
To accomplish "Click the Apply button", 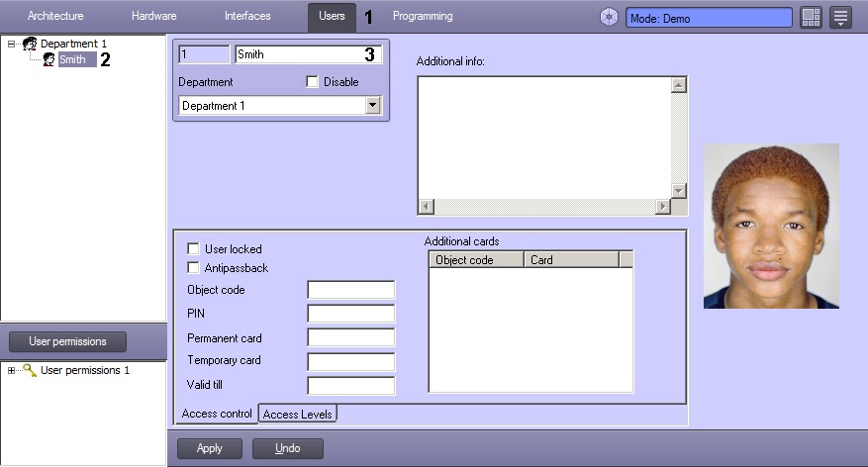I will click(209, 448).
